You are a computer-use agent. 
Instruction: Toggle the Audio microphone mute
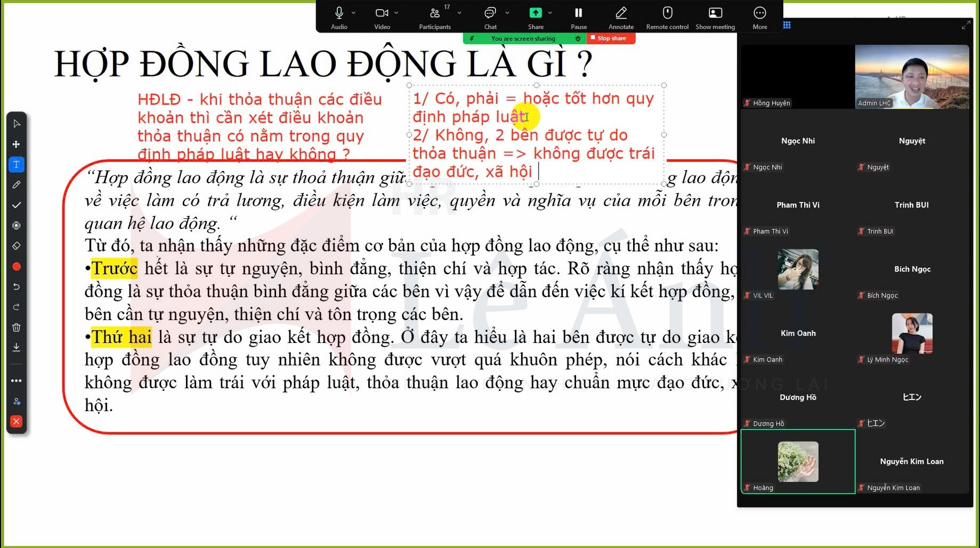(339, 13)
